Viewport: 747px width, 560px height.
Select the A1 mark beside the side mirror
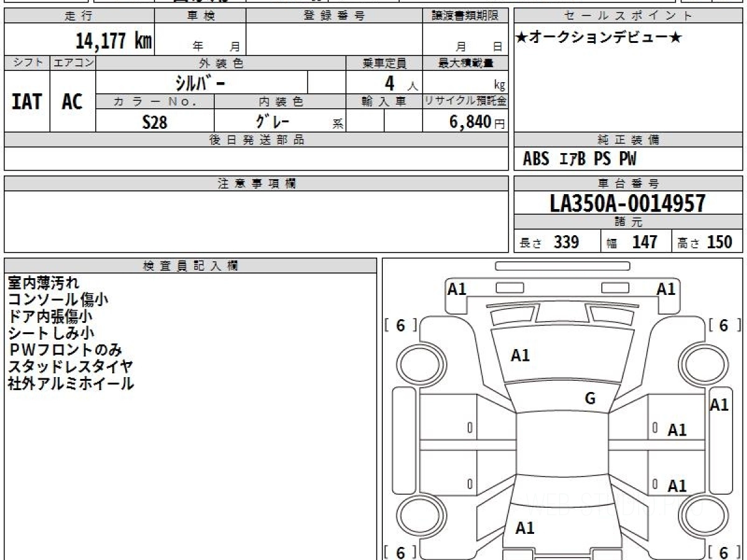point(719,404)
